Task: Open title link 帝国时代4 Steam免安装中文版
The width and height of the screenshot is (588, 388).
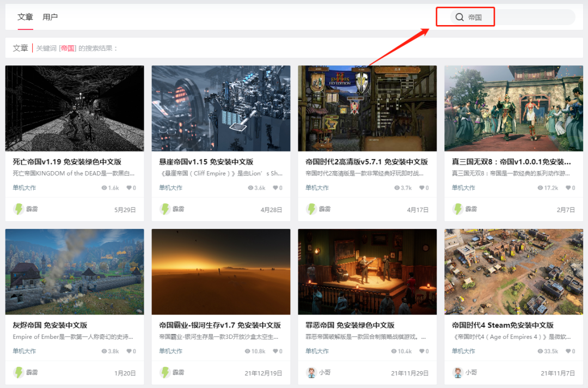Action: 503,325
